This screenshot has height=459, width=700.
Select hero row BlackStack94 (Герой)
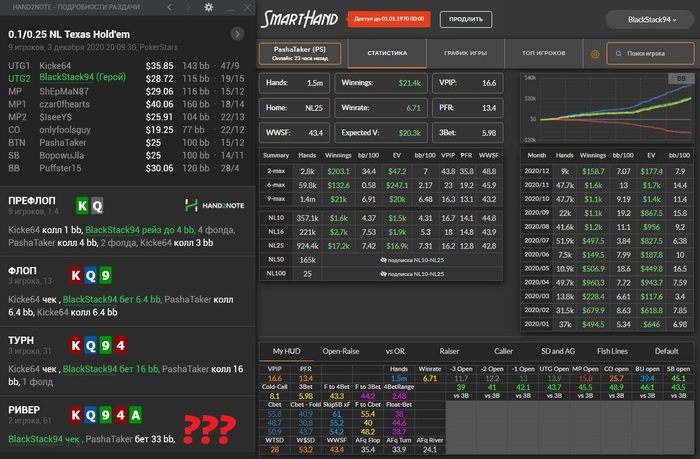(126, 78)
